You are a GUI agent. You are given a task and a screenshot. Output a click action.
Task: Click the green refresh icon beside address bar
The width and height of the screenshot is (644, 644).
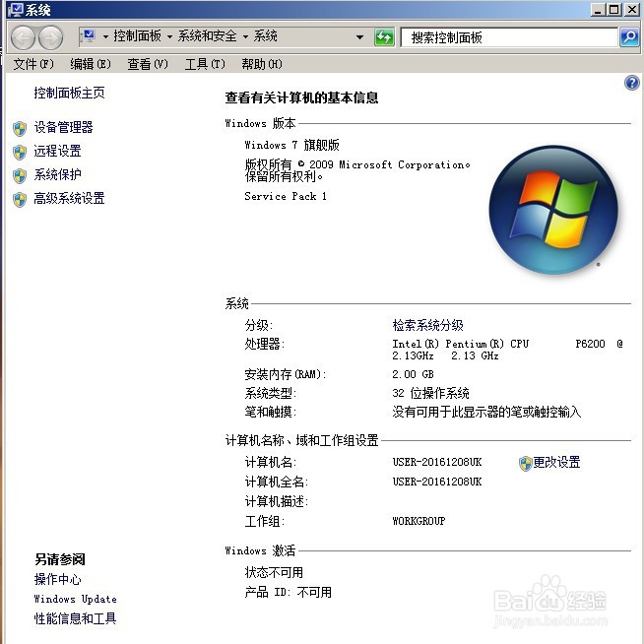point(384,37)
